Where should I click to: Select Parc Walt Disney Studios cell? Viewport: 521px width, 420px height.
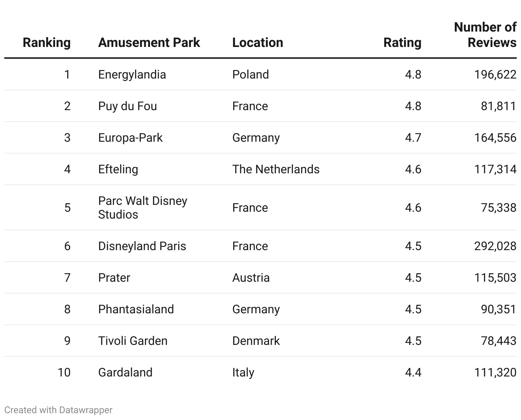(143, 208)
